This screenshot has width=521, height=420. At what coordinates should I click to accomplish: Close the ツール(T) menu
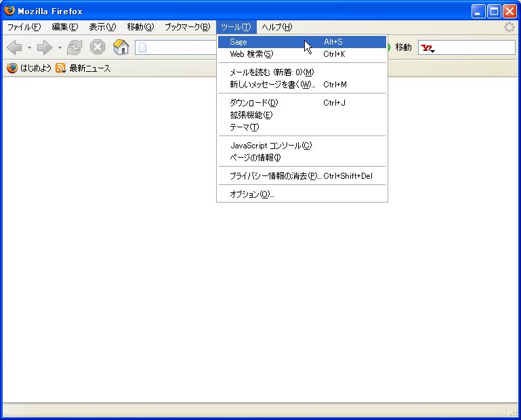tap(236, 27)
